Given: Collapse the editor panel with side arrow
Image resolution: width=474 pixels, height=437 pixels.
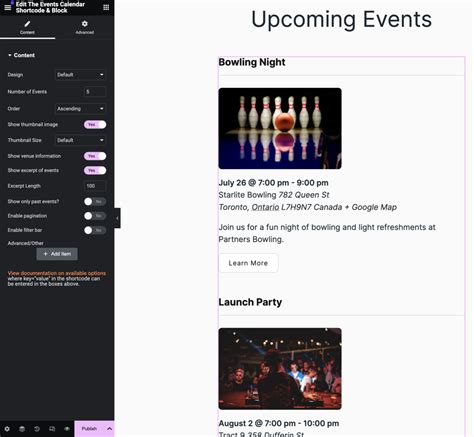Looking at the screenshot, I should tap(117, 218).
